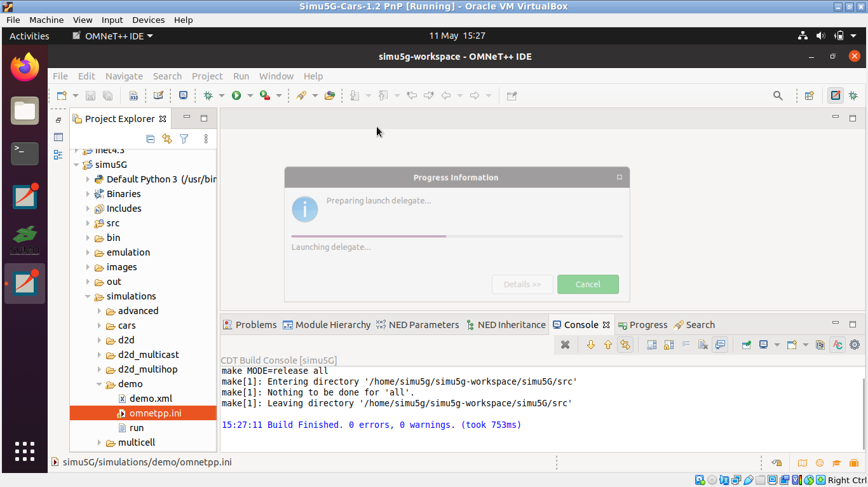Switch to the Progress tab
The width and height of the screenshot is (868, 487).
642,325
